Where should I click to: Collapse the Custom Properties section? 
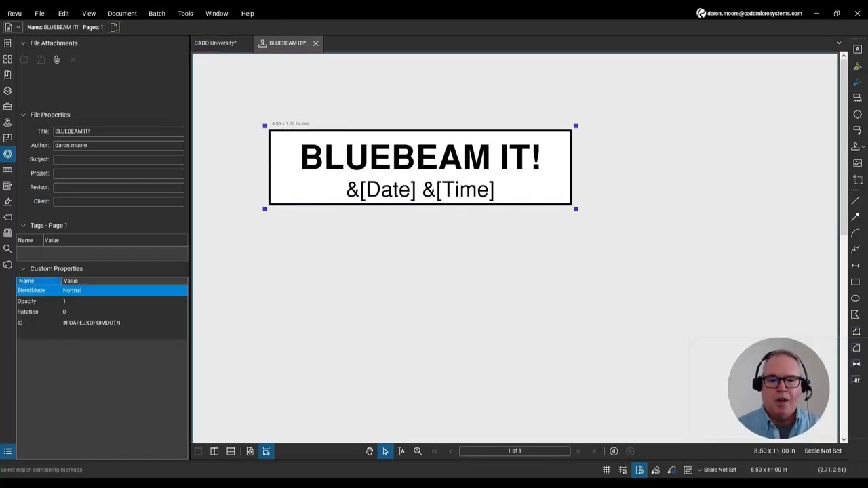point(23,269)
